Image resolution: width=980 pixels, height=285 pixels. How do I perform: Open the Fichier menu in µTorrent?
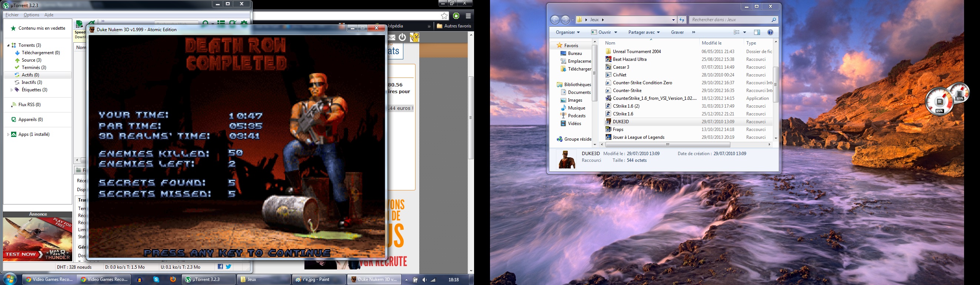(12, 15)
